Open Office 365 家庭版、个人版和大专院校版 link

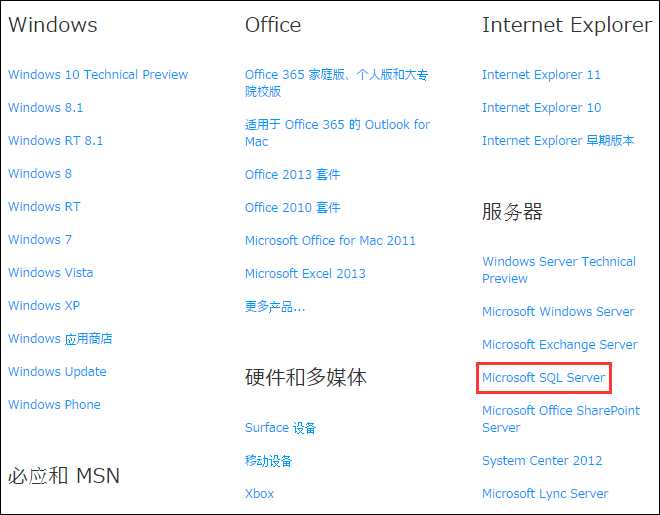(337, 82)
